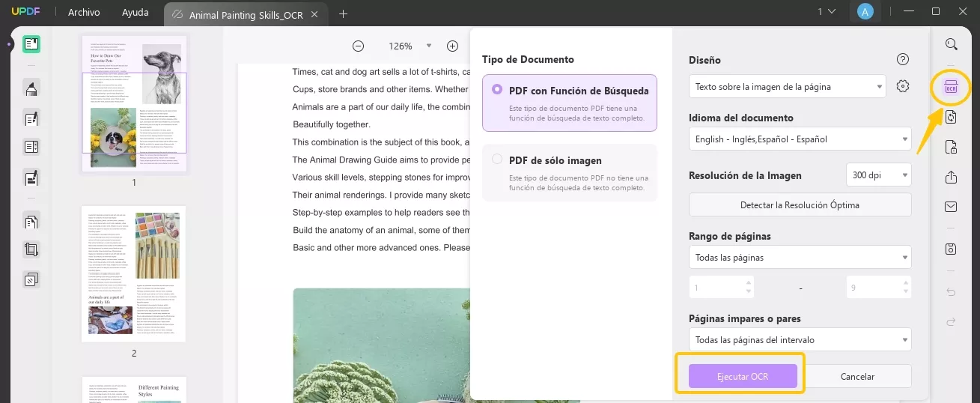This screenshot has height=403, width=980.
Task: Open the Archivo menu
Action: coord(84,12)
